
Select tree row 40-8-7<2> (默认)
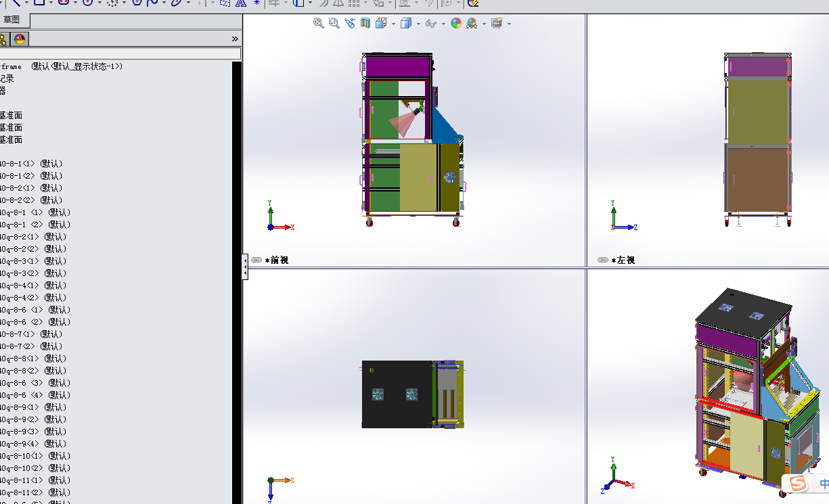[30, 346]
